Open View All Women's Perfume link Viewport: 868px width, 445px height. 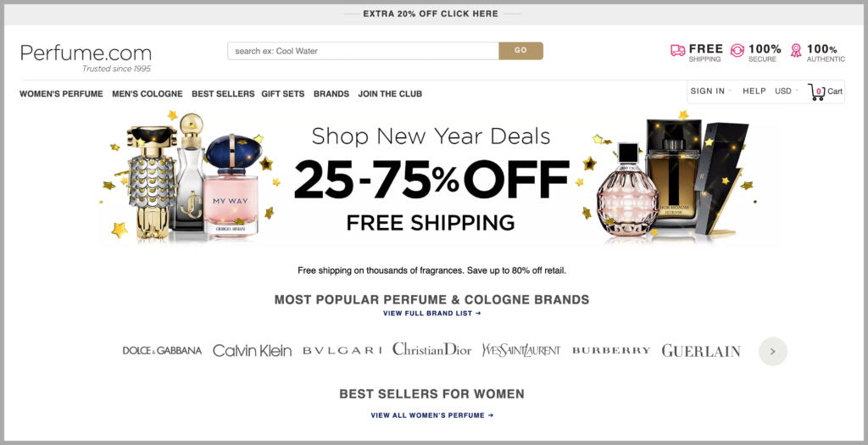(x=432, y=415)
